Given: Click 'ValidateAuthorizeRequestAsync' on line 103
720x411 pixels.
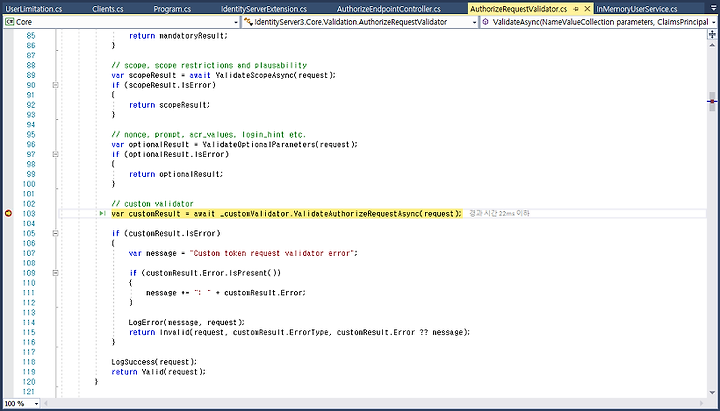Looking at the screenshot, I should tap(357, 214).
